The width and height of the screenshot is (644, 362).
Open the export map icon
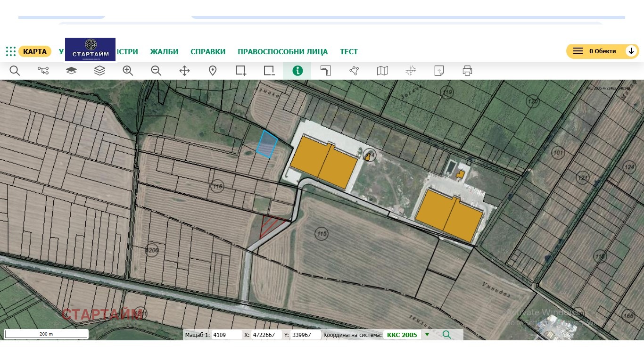coord(438,71)
